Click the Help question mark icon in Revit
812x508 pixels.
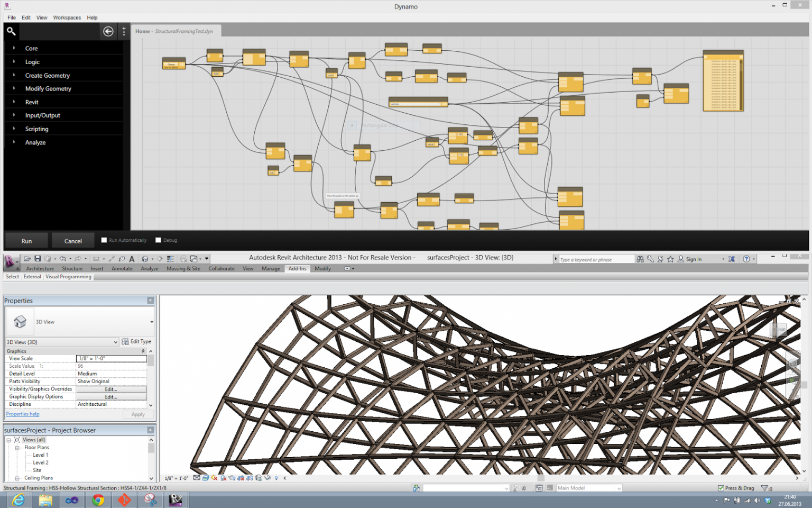pos(746,259)
